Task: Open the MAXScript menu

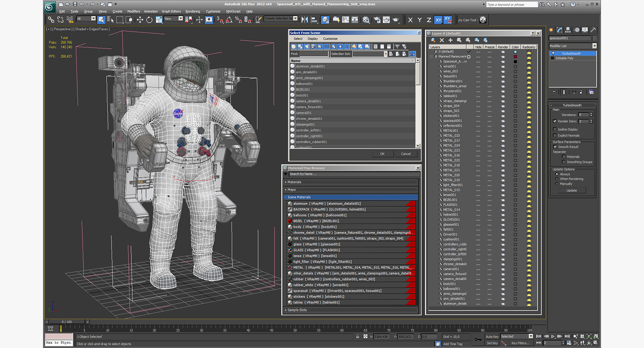Action: (x=233, y=11)
